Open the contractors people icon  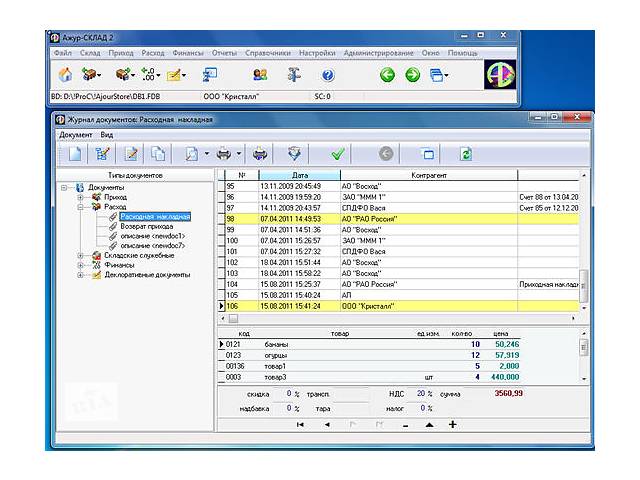click(260, 75)
